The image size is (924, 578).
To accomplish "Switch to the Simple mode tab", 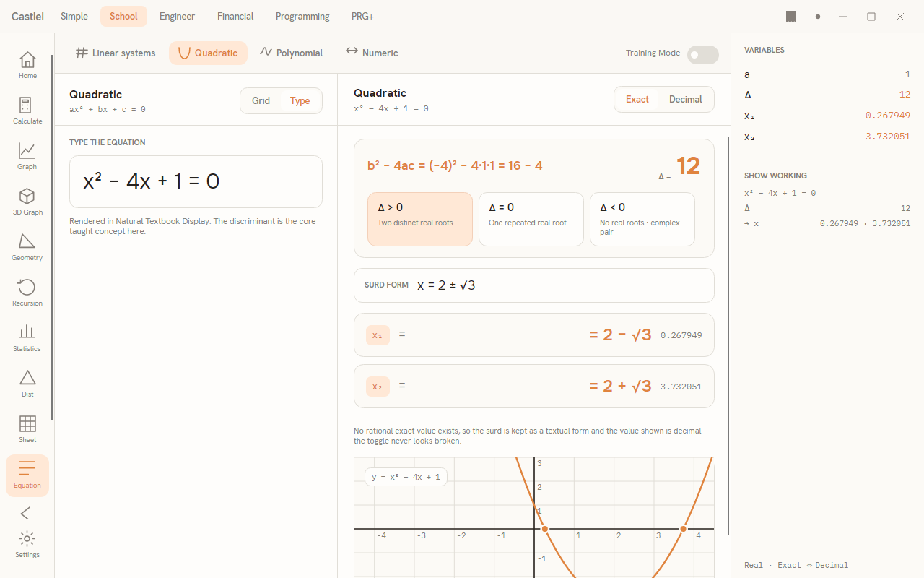I will point(74,16).
